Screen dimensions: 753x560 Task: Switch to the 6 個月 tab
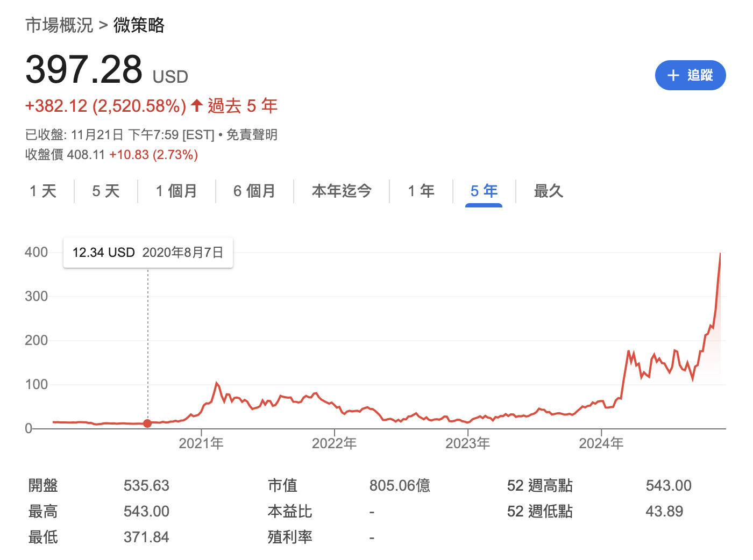[254, 191]
